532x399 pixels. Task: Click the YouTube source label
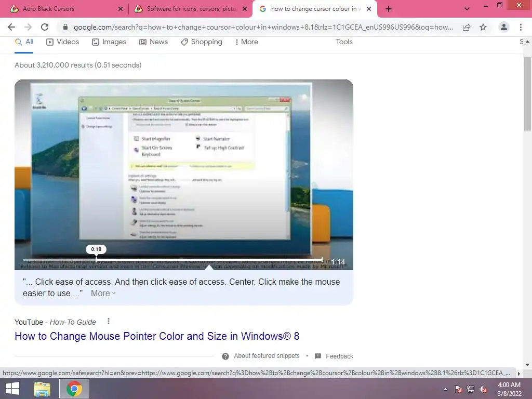(29, 322)
